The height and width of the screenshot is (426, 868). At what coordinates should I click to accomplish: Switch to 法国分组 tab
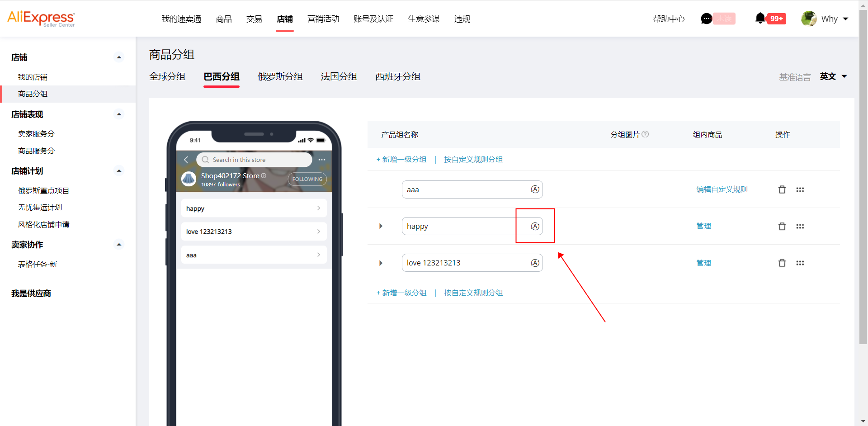(339, 76)
